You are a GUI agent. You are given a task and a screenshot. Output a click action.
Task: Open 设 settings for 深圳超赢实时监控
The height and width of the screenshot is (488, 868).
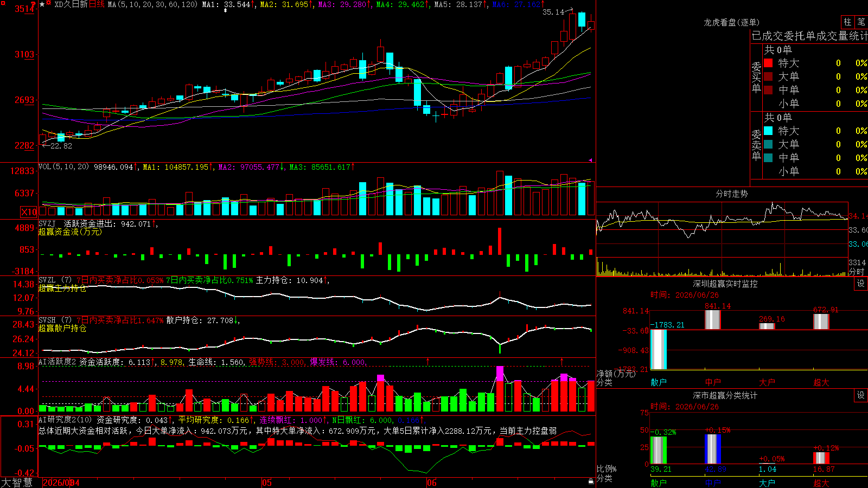[x=861, y=284]
